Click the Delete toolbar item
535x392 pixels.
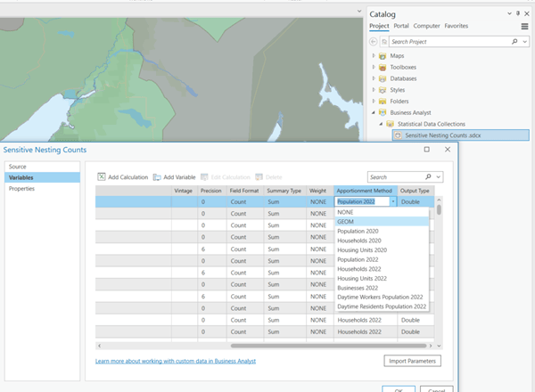click(x=268, y=177)
